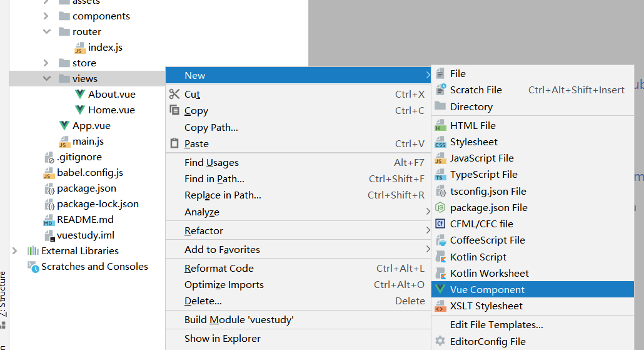
Task: Click the HTML File icon
Action: click(x=440, y=125)
